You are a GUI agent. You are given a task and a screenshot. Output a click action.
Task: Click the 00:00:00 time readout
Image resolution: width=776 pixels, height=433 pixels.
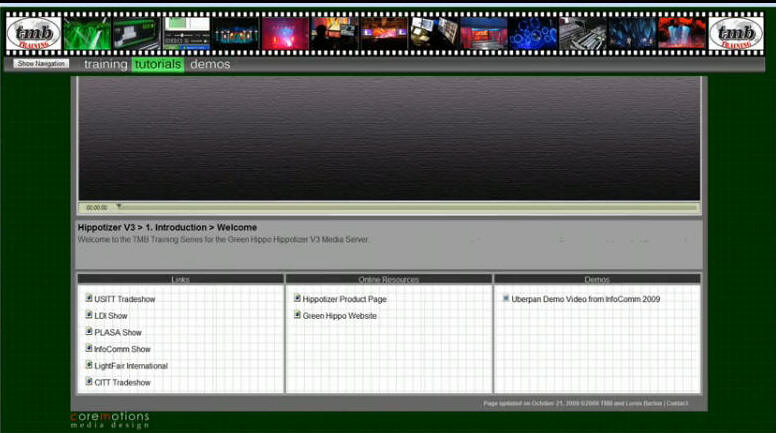click(97, 207)
